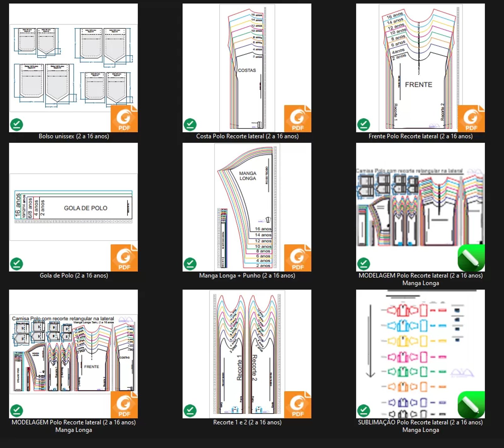Click the PDF badge on Recorte 1 e 2
Image resolution: width=504 pixels, height=448 pixels.
pos(297,405)
